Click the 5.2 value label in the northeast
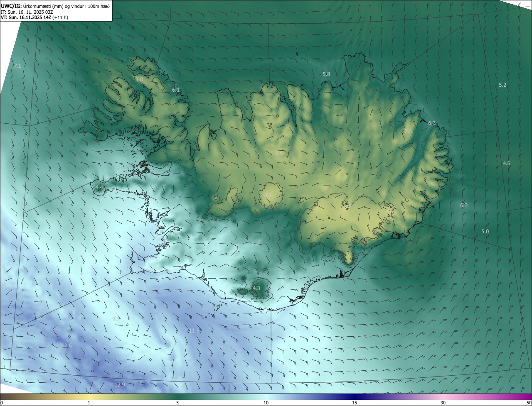The image size is (532, 406). coord(502,85)
